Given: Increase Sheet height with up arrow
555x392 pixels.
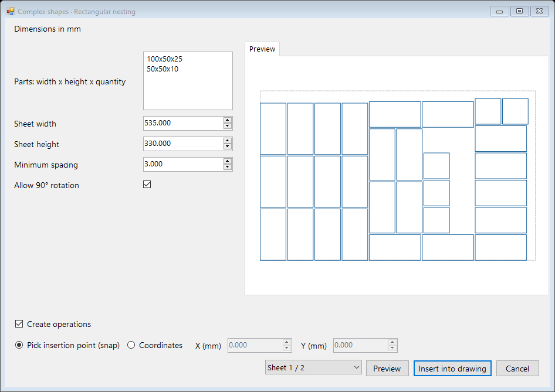Looking at the screenshot, I should point(228,141).
